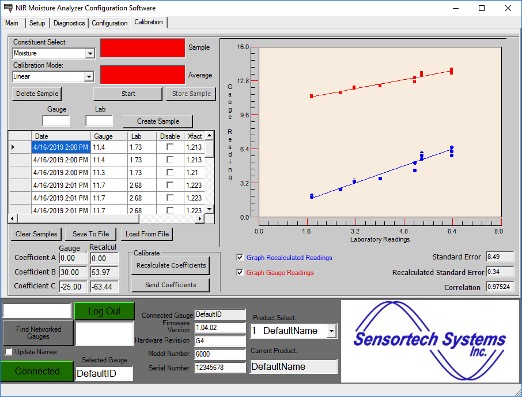Check Disable box in row with Gauge 11.3
Image resolution: width=522 pixels, height=397 pixels.
[x=170, y=172]
